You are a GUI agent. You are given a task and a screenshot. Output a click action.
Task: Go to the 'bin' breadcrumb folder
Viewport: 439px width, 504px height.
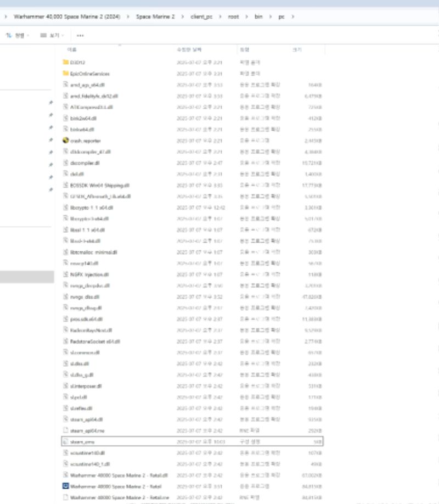pos(258,16)
